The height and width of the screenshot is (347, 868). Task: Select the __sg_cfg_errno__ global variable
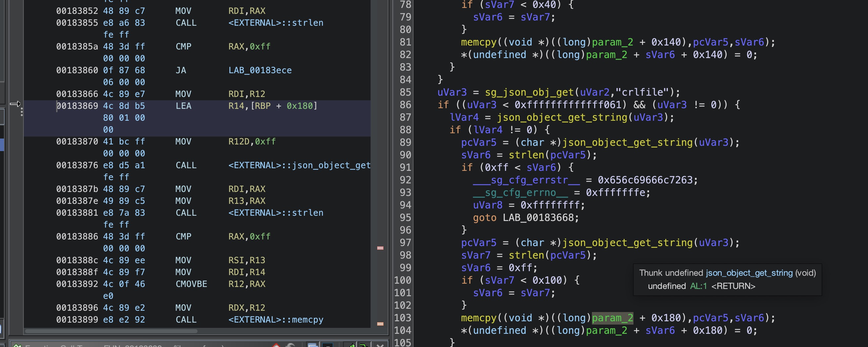coord(520,193)
